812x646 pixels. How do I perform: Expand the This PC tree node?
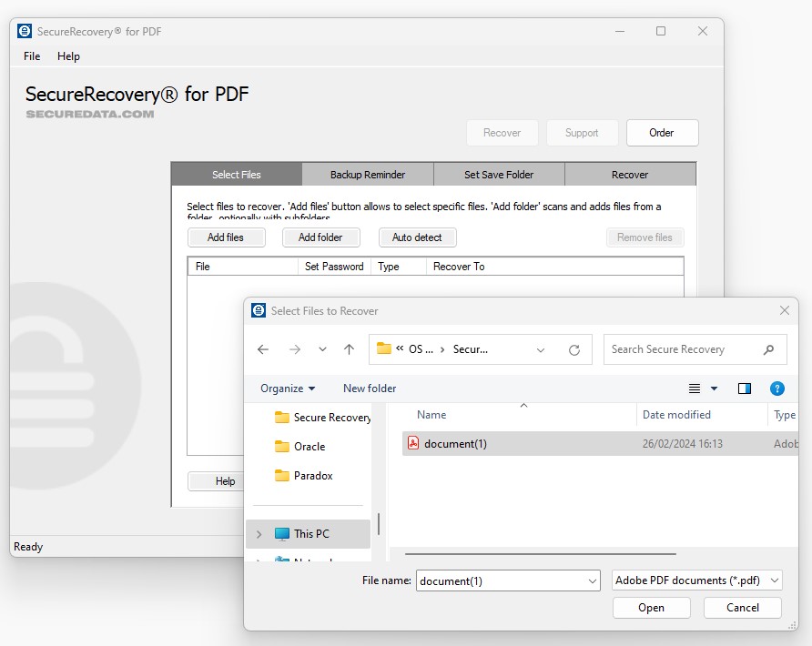[258, 534]
